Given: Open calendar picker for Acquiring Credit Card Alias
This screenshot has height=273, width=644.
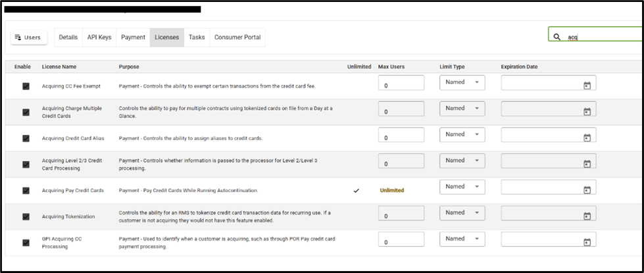Looking at the screenshot, I should (587, 137).
